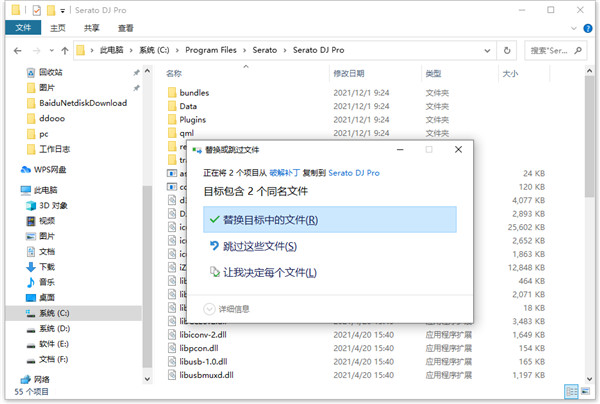Choose skip these files option
The width and height of the screenshot is (600, 404).
(253, 246)
